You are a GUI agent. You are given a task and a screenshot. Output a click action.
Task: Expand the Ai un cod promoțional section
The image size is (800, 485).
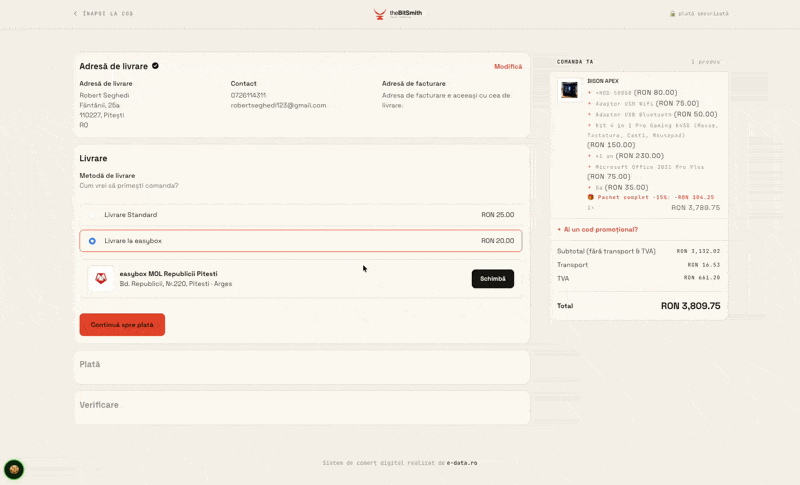tap(597, 229)
